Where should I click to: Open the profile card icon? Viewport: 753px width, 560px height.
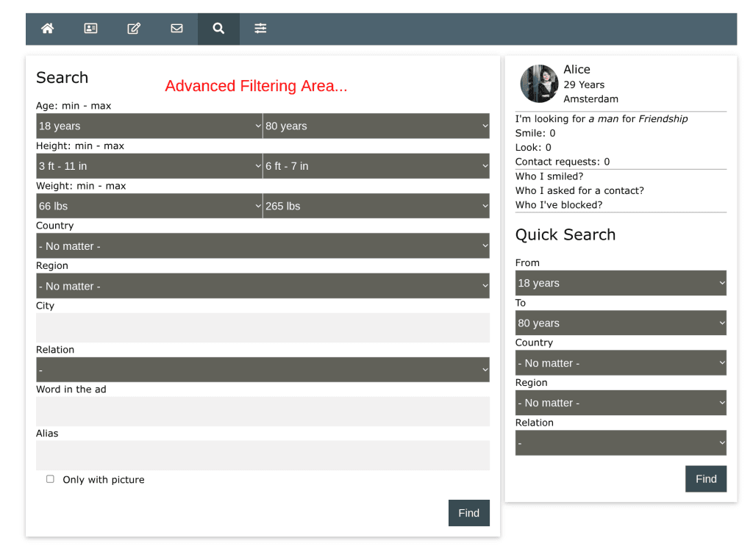[x=90, y=29]
